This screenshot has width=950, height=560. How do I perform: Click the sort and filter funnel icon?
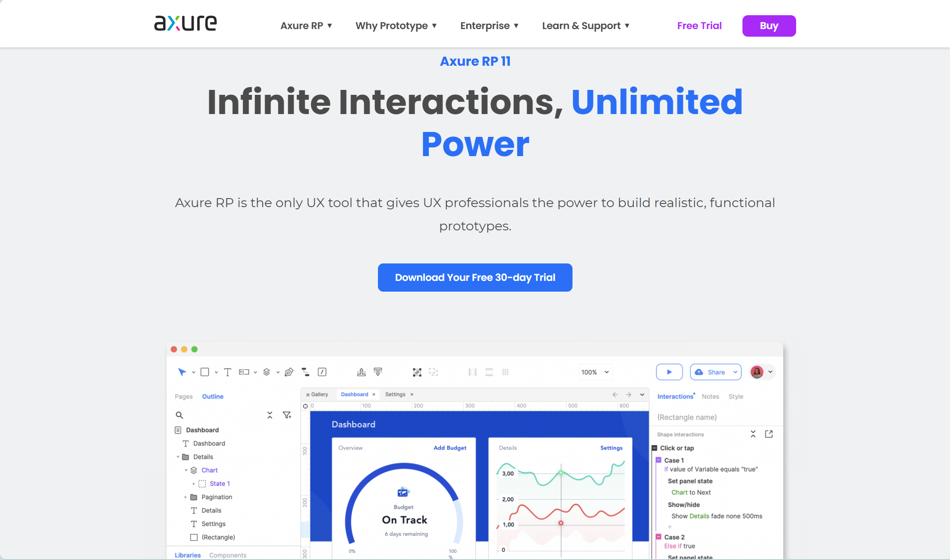(x=287, y=415)
